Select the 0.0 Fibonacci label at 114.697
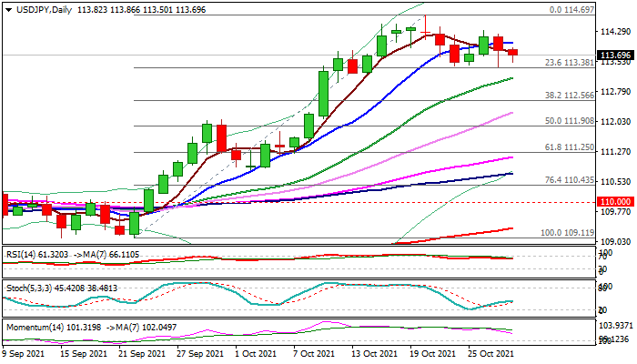This screenshot has width=637, height=364. pyautogui.click(x=573, y=10)
